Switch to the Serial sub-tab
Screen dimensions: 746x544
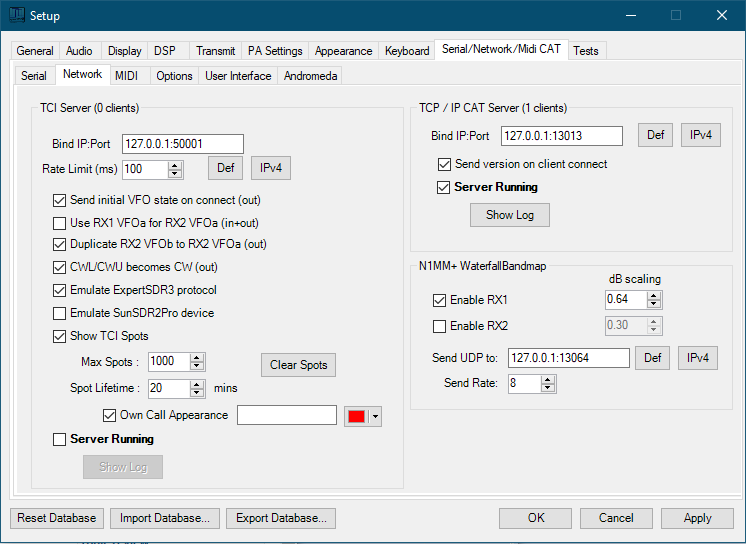34,76
